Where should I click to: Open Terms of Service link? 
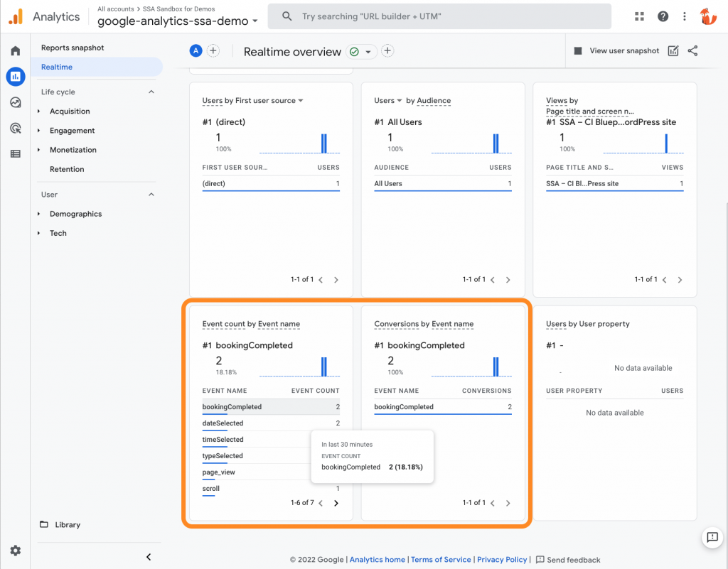pos(441,560)
